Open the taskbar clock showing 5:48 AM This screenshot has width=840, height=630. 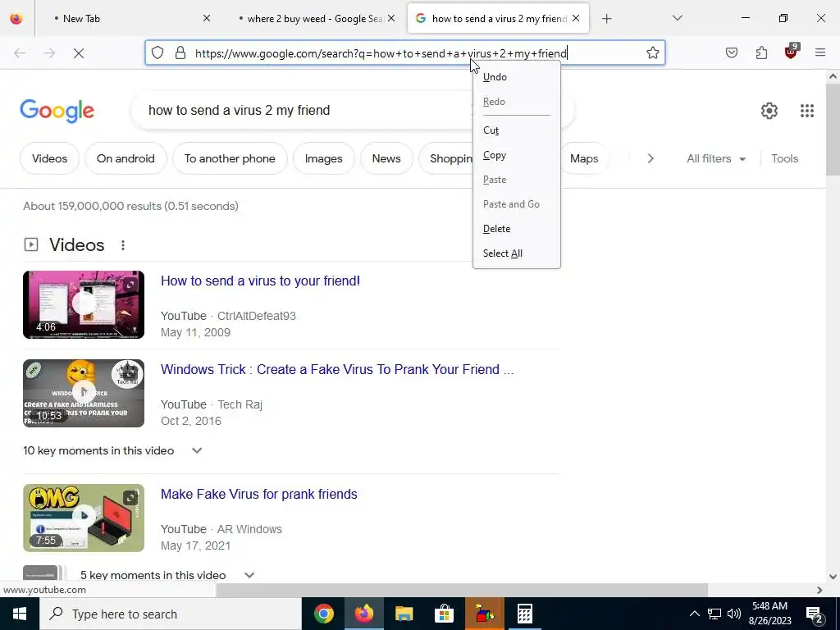coord(769,614)
